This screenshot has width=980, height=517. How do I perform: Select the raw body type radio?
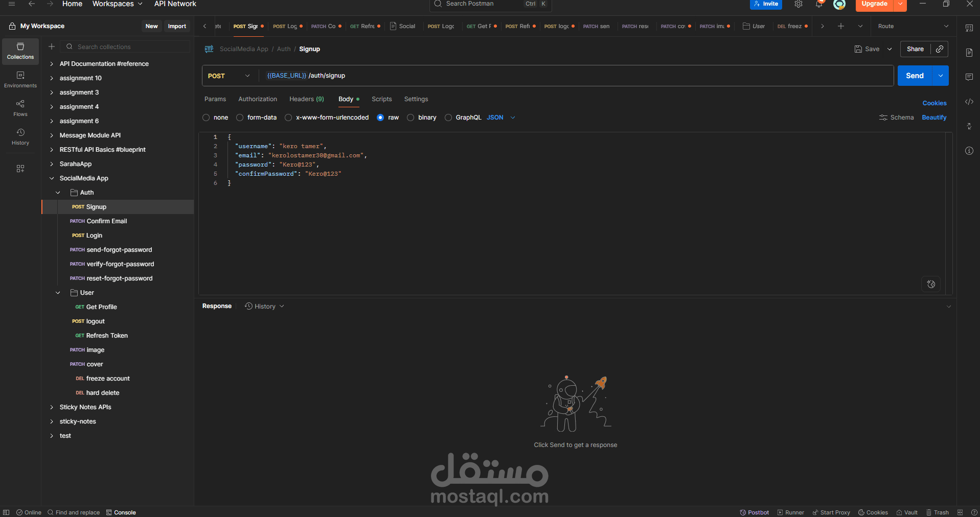(x=380, y=118)
